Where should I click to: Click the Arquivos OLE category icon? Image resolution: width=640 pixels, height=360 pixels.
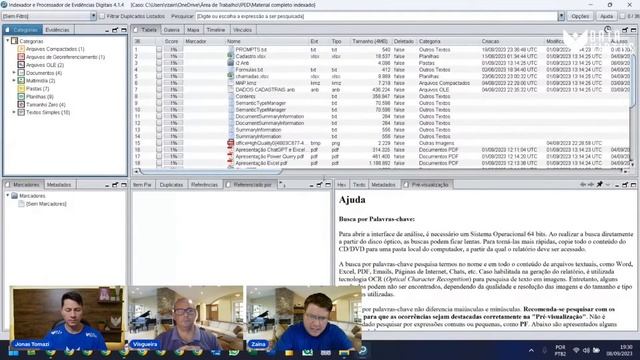click(21, 65)
